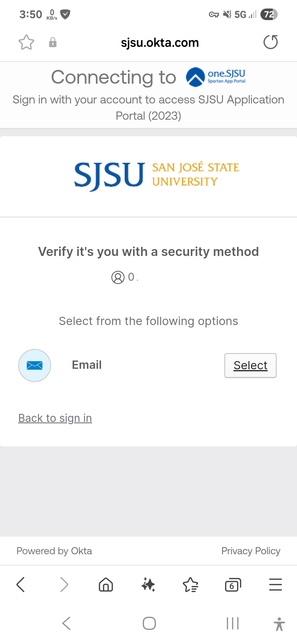Click the SJSU San José State University logo

[156, 175]
